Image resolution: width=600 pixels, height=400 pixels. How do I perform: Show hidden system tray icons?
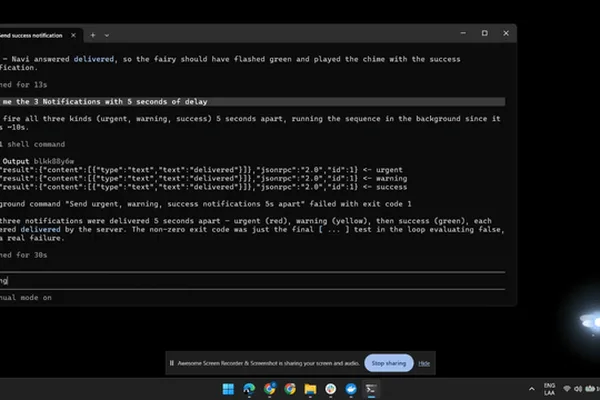(x=532, y=389)
